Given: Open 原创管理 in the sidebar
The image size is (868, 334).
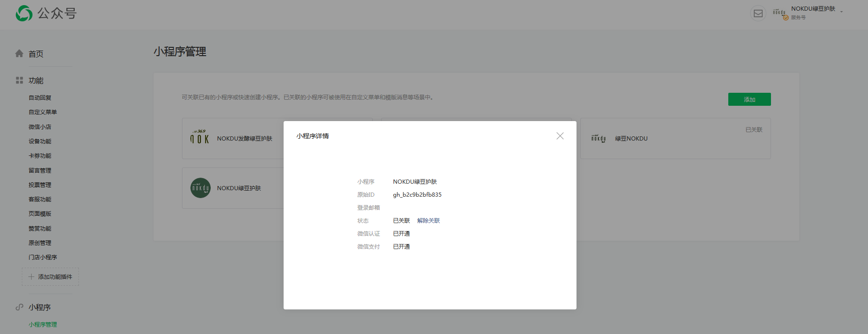Looking at the screenshot, I should pos(40,243).
